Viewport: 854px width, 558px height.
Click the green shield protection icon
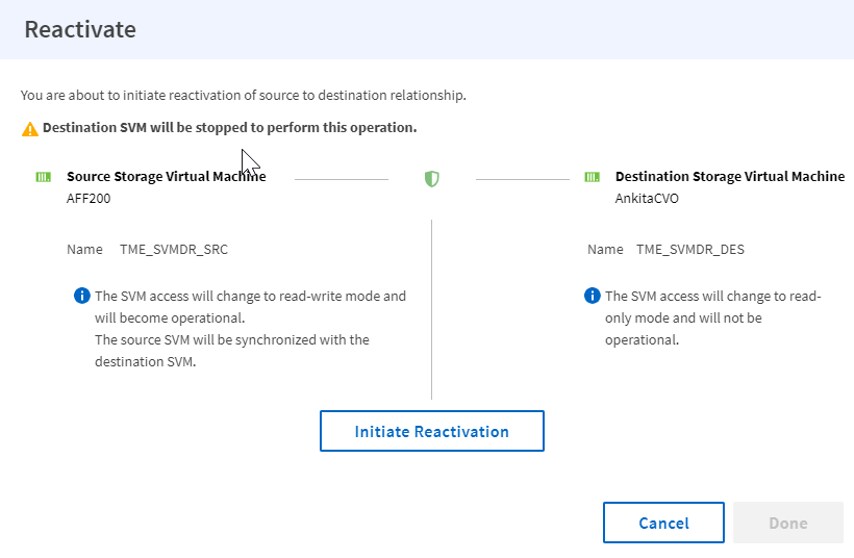[432, 179]
